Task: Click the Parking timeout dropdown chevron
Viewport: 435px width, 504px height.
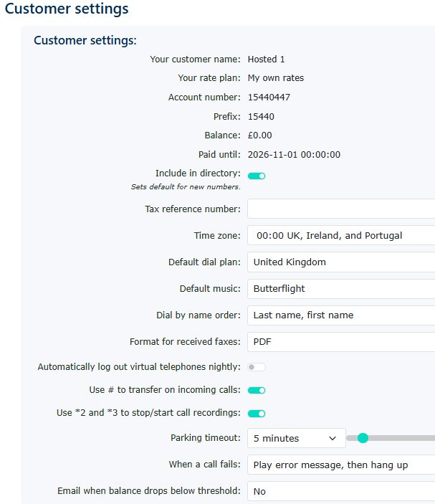Action: coord(333,439)
